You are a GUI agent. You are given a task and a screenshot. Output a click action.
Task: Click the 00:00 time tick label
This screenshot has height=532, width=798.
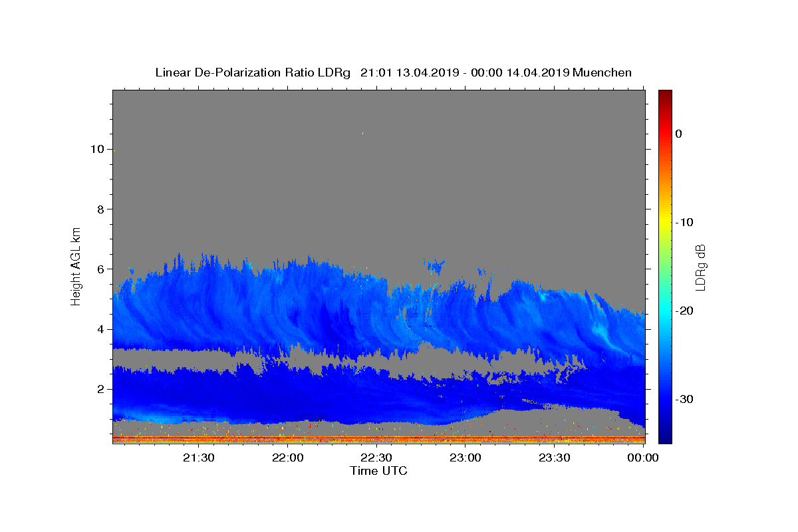(643, 458)
